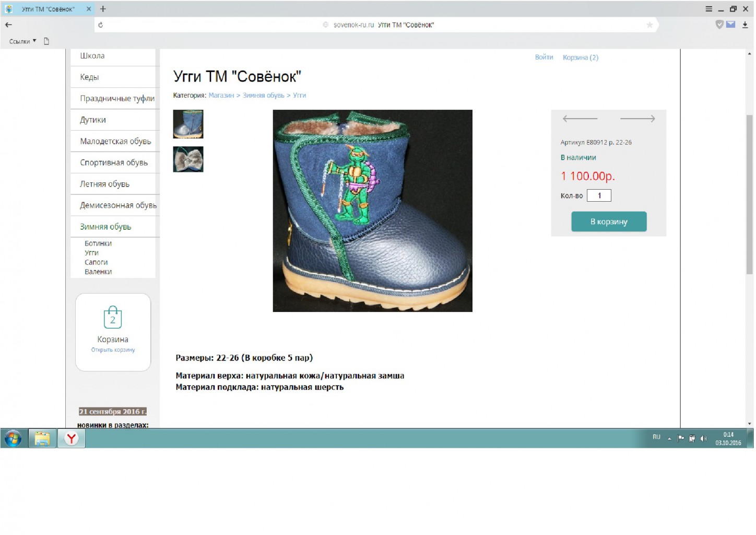Open a new browser tab with plus

[103, 9]
